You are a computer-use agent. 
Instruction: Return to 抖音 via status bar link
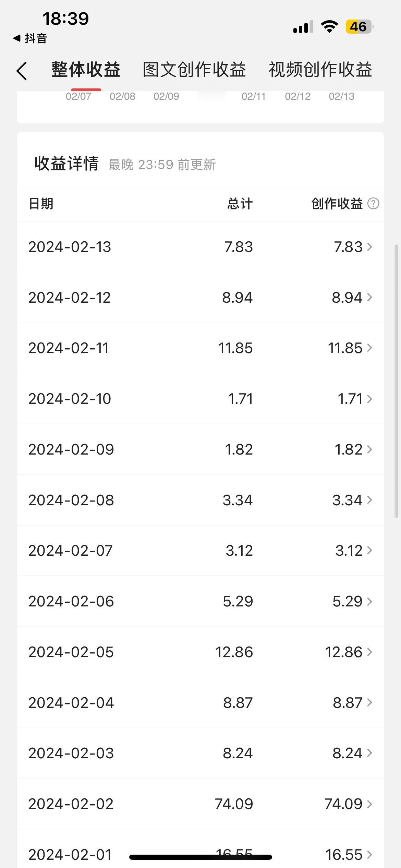pos(30,38)
